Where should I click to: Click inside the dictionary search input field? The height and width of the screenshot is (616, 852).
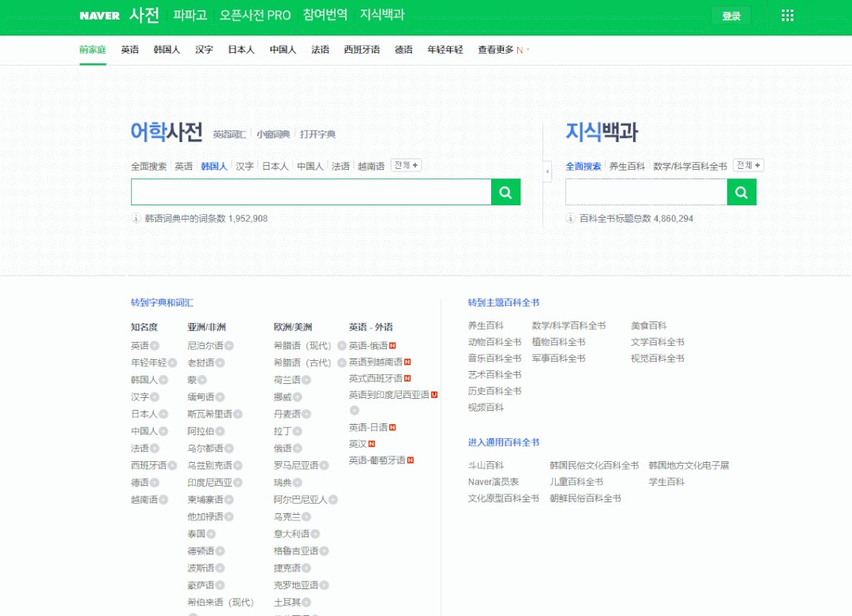[x=310, y=192]
